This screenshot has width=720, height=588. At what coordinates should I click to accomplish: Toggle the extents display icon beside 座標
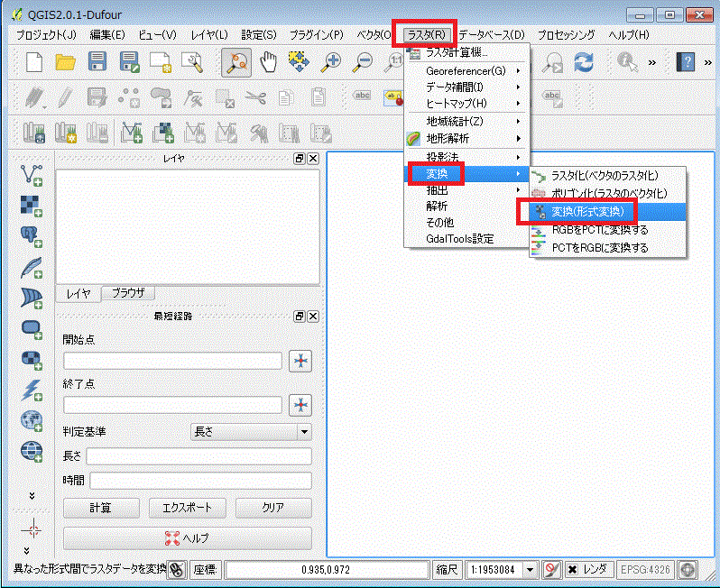[x=178, y=570]
